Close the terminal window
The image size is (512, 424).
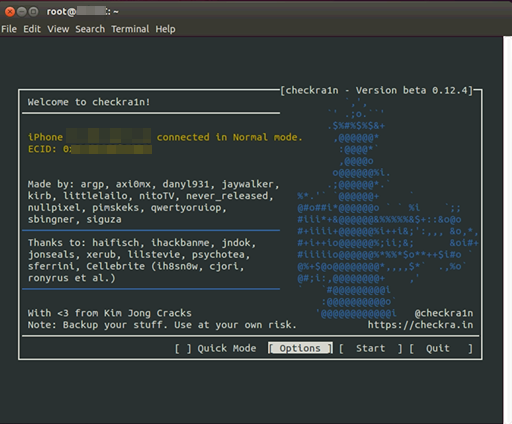(x=10, y=12)
